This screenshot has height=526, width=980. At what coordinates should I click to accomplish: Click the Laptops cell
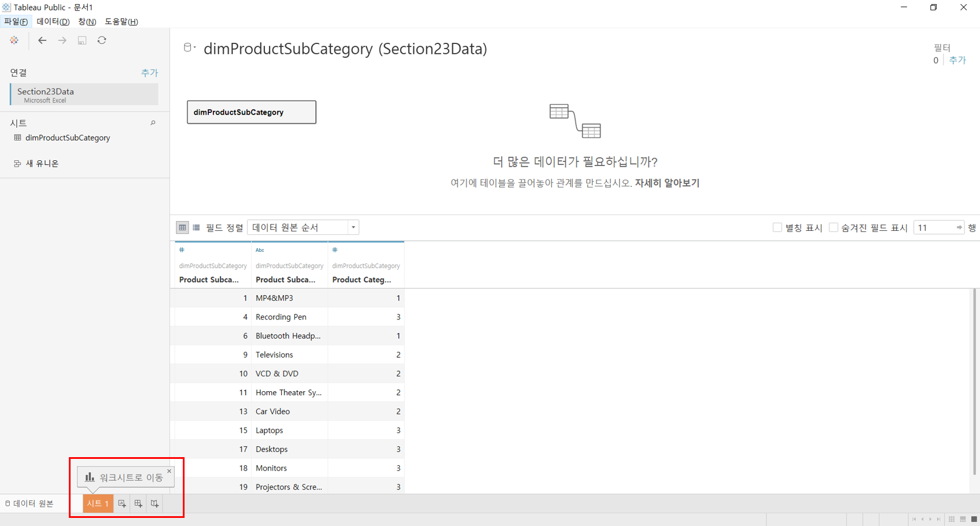tap(289, 431)
